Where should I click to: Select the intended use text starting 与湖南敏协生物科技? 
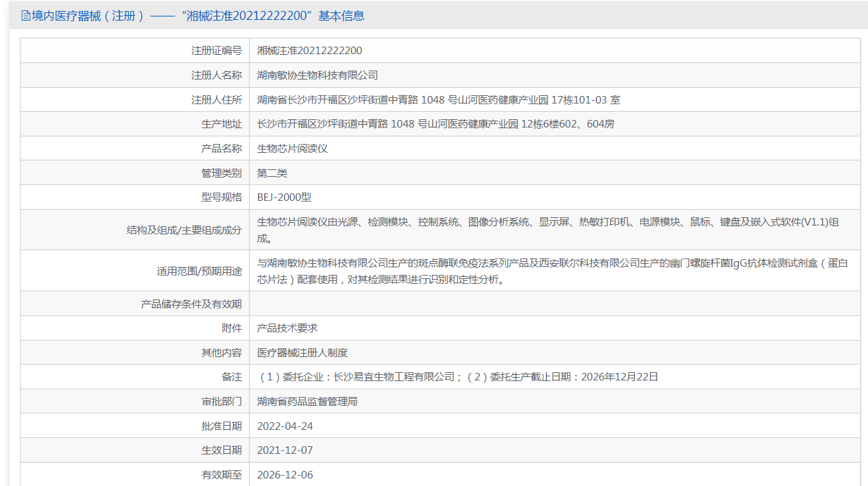(553, 271)
